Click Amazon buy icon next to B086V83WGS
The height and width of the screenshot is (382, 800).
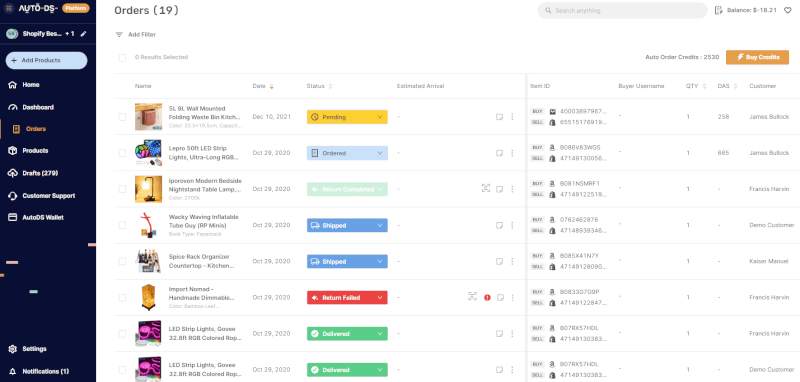pos(552,147)
